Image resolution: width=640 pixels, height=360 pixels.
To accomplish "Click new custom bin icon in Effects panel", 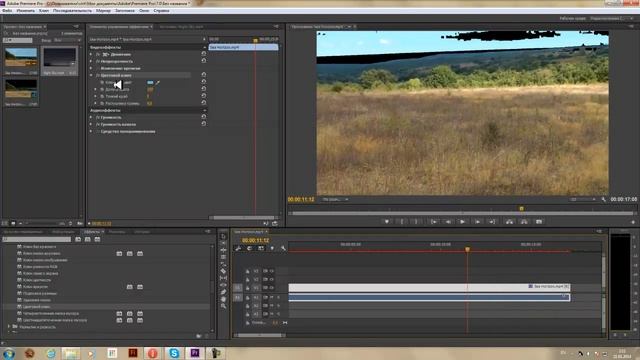I will click(x=199, y=336).
